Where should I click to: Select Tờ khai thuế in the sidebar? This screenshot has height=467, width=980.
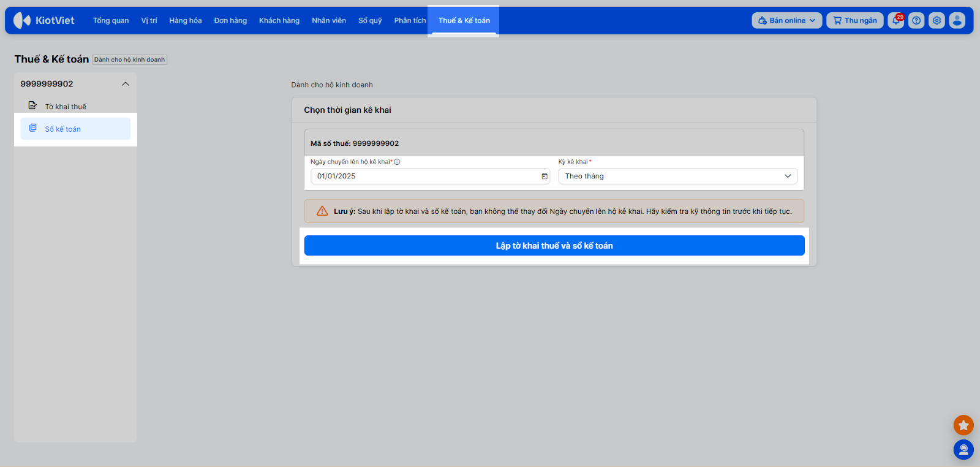(66, 107)
